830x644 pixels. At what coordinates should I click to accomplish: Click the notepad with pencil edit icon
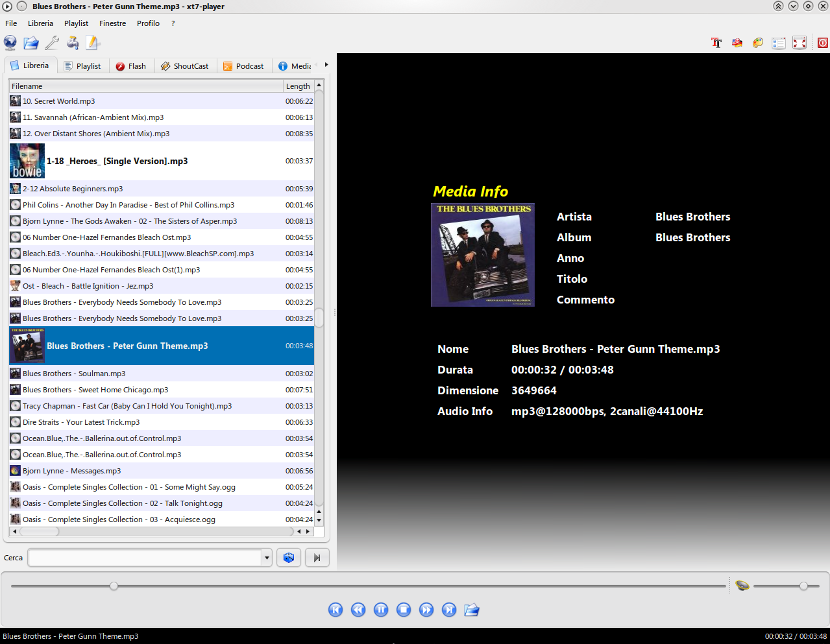point(93,43)
